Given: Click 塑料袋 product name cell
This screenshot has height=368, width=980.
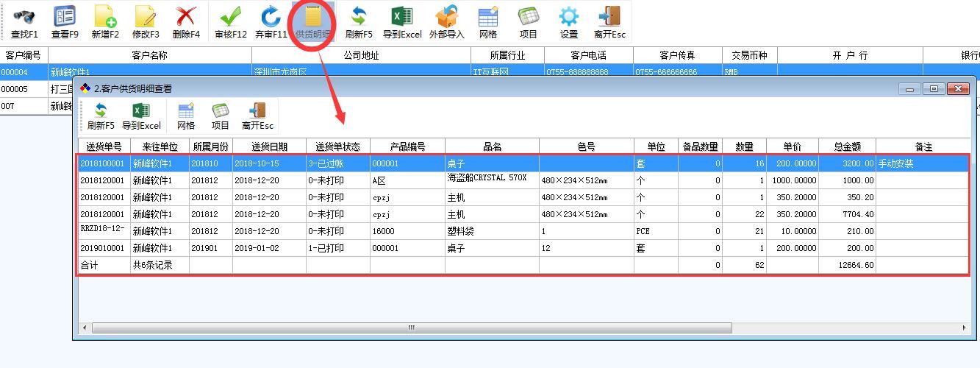Looking at the screenshot, I should click(492, 231).
